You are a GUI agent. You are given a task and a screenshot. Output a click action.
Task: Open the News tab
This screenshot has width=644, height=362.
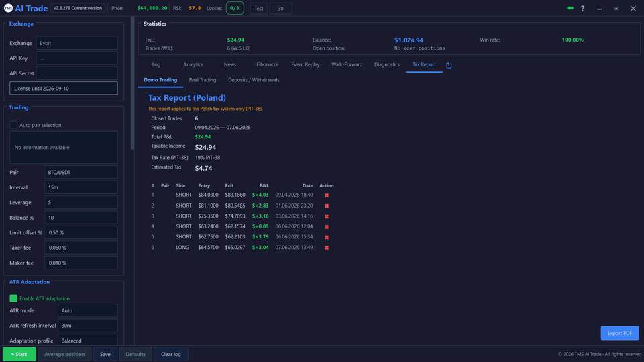click(x=230, y=64)
